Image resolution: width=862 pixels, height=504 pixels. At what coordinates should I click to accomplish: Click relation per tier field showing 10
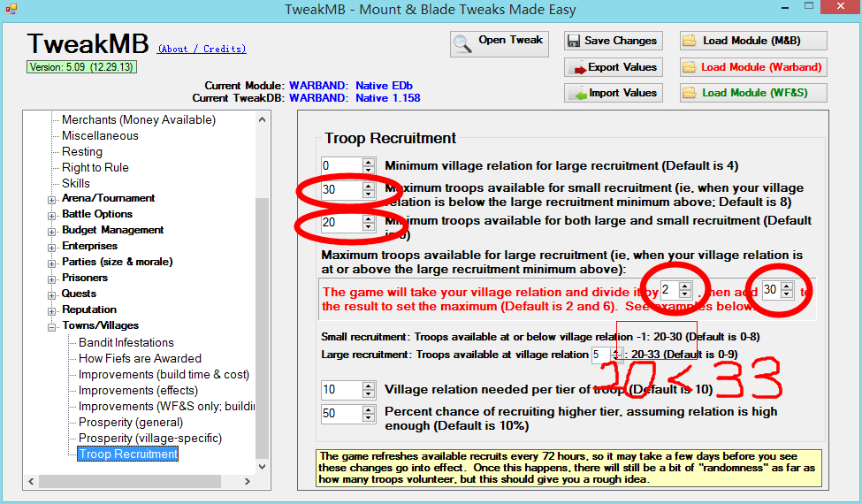coord(342,390)
